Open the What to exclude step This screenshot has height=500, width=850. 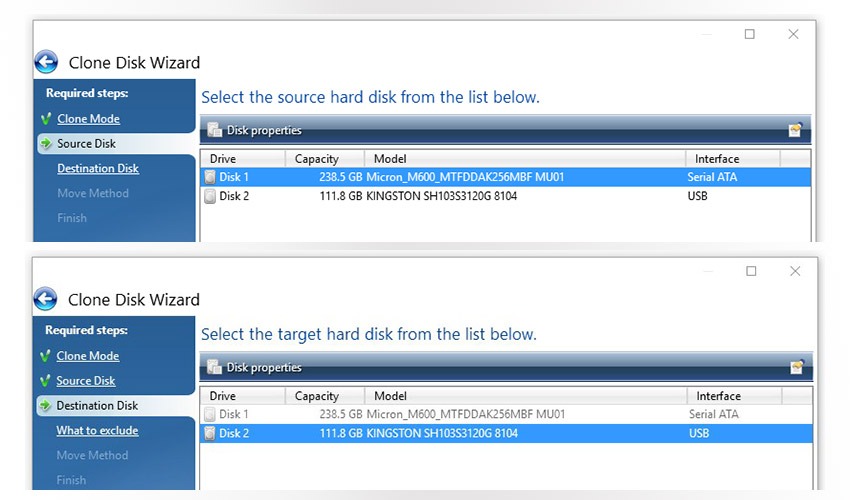97,431
